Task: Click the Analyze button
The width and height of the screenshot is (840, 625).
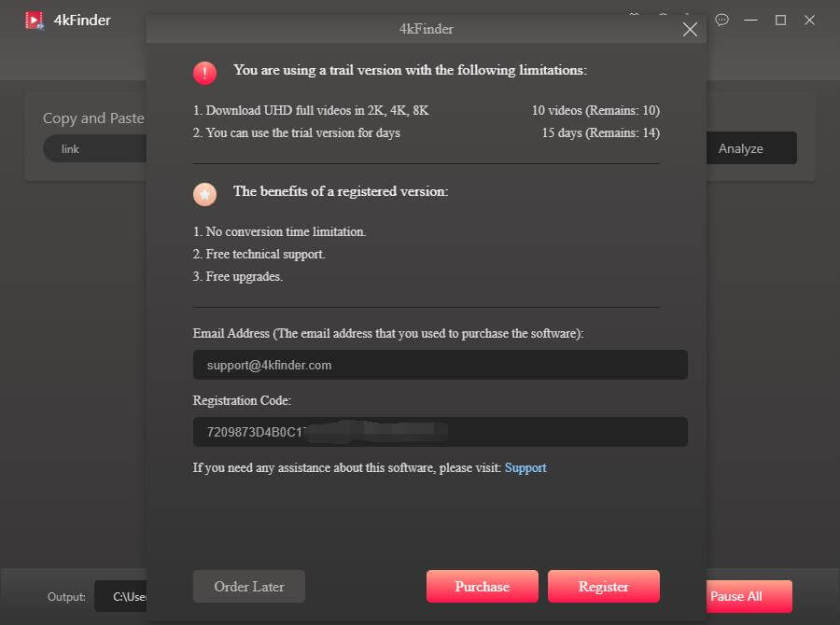Action: [x=740, y=148]
